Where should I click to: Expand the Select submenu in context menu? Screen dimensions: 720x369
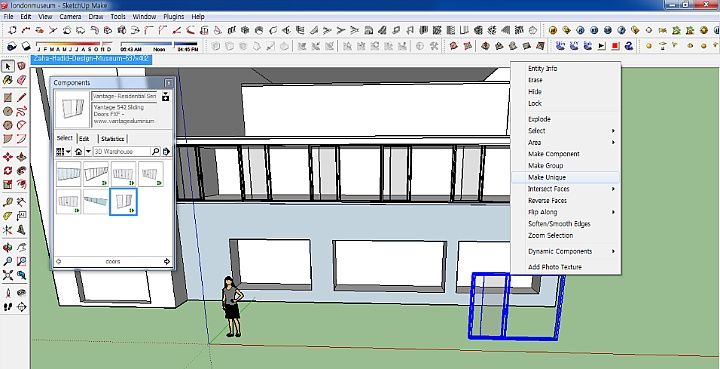click(566, 131)
